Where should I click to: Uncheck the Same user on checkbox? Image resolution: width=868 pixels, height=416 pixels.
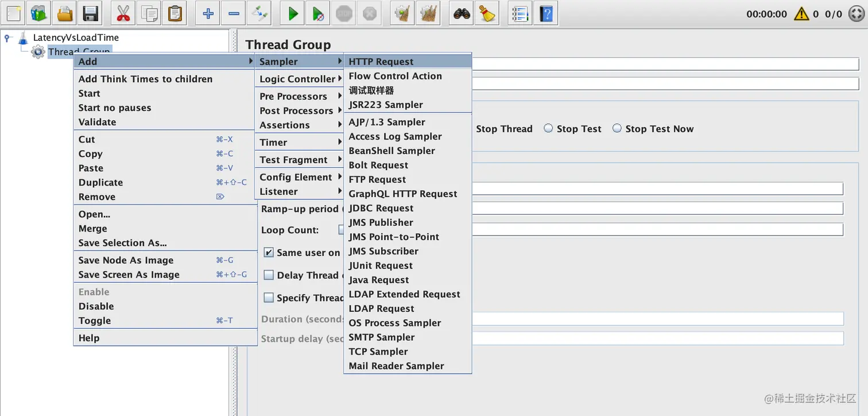[x=268, y=252]
